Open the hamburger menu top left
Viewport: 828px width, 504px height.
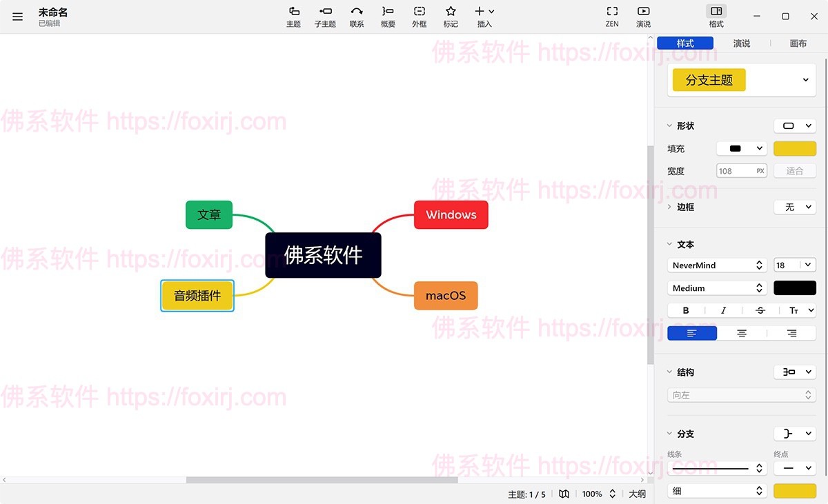click(17, 17)
